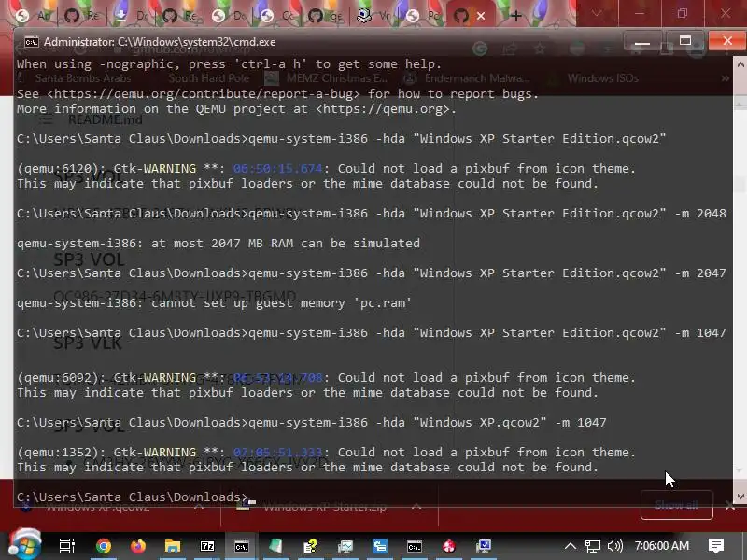The image size is (747, 560).
Task: Click the 'Windows XP.qcow2" -m 1047' command
Action: point(312,423)
